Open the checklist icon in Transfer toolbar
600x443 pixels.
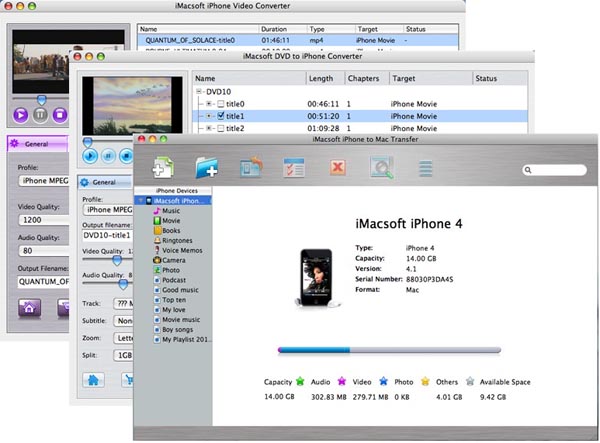(294, 166)
